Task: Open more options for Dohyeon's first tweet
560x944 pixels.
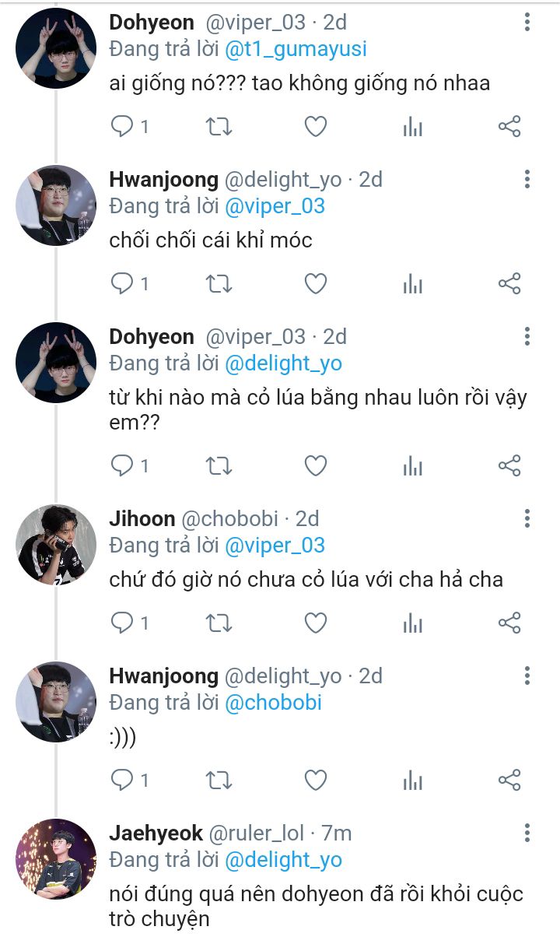Action: click(527, 23)
